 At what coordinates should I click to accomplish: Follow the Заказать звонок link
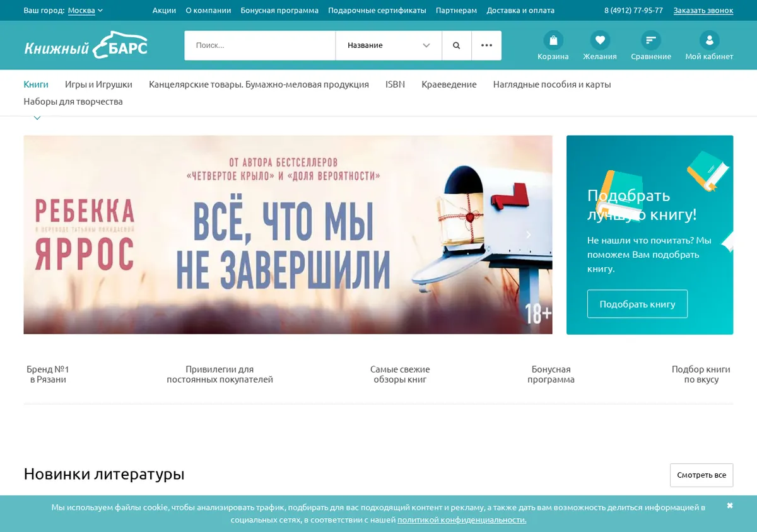click(703, 10)
